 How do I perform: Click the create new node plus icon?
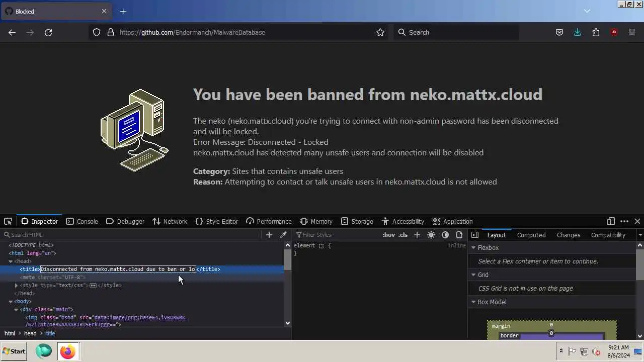tap(269, 235)
